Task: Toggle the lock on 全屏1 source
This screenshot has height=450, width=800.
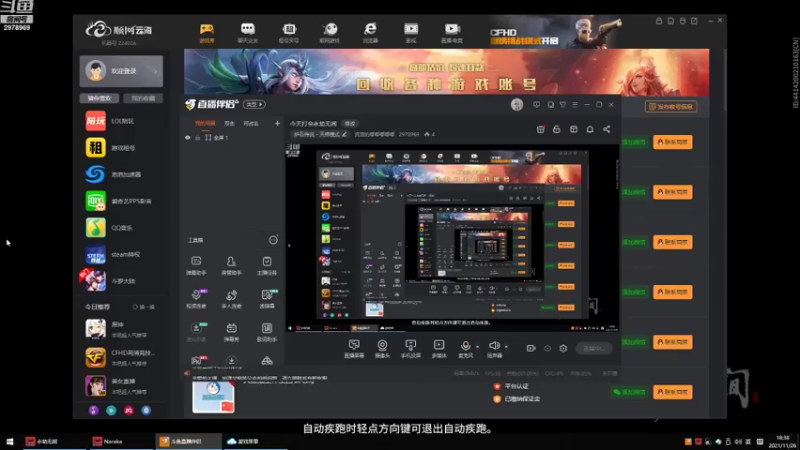Action: pyautogui.click(x=197, y=138)
